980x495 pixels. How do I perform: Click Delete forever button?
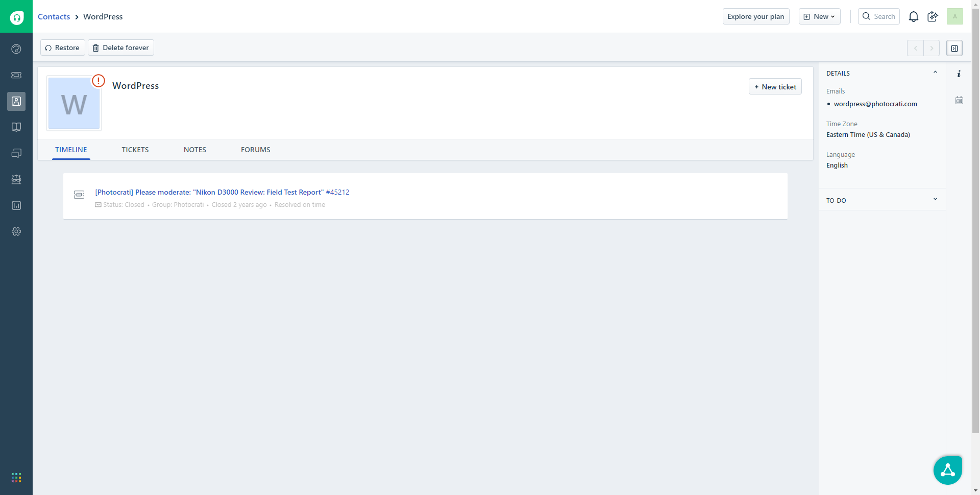(x=121, y=48)
